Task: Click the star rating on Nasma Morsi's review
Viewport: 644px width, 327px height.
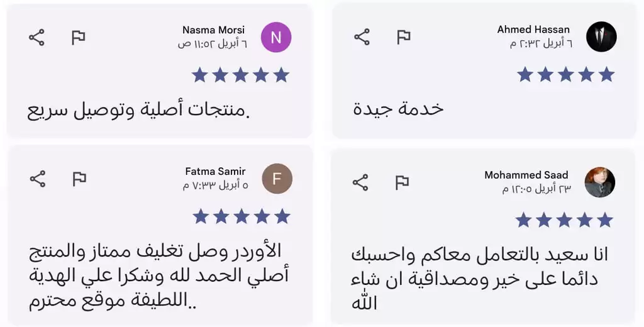Action: click(x=240, y=75)
